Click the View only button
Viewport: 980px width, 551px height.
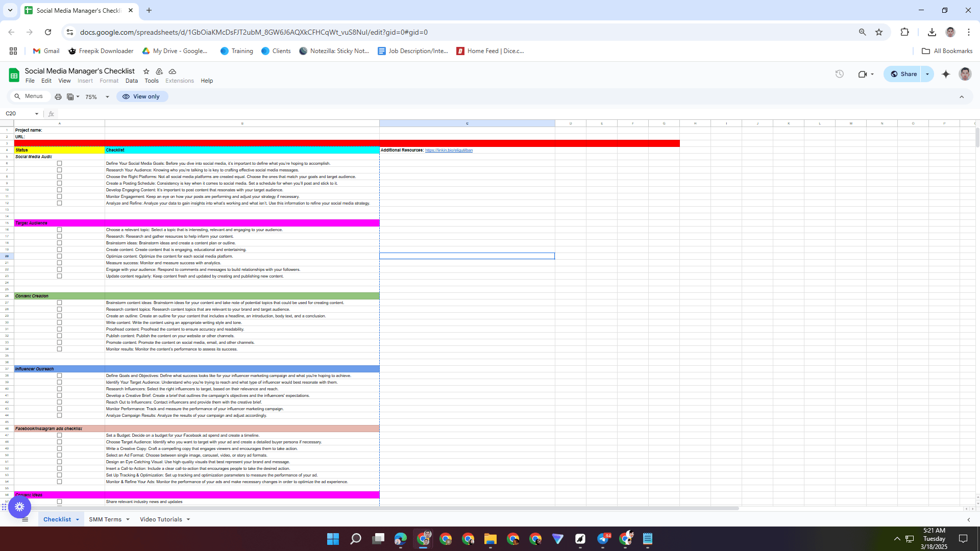(x=142, y=96)
